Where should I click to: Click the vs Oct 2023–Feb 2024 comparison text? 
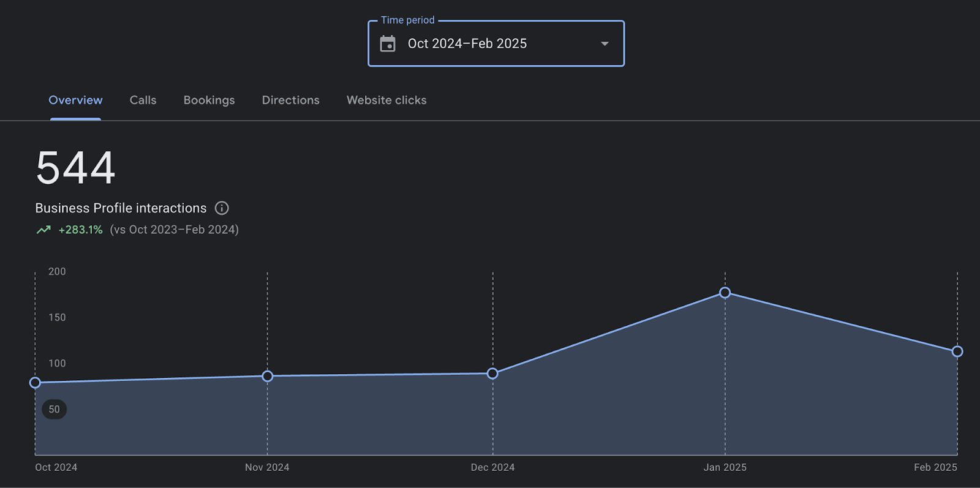pos(174,230)
